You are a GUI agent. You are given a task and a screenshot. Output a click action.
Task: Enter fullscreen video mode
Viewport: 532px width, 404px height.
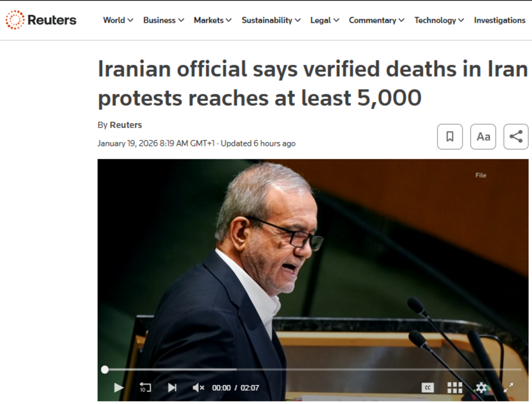tap(508, 387)
